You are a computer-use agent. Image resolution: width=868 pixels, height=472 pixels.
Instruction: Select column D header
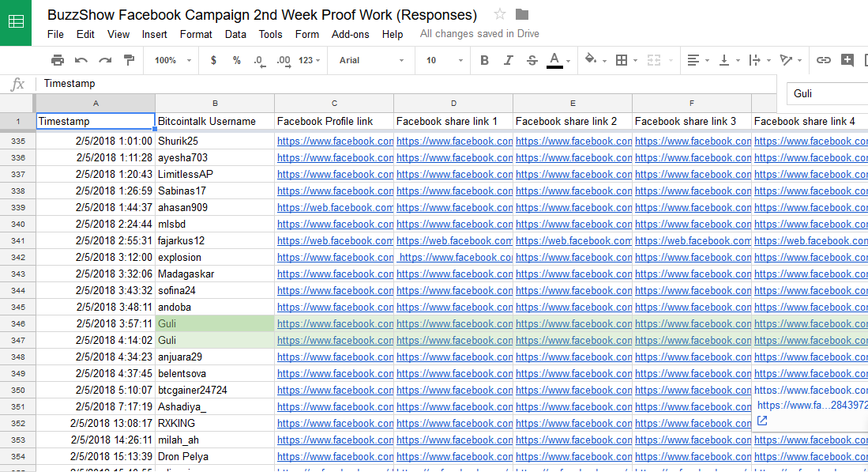453,104
